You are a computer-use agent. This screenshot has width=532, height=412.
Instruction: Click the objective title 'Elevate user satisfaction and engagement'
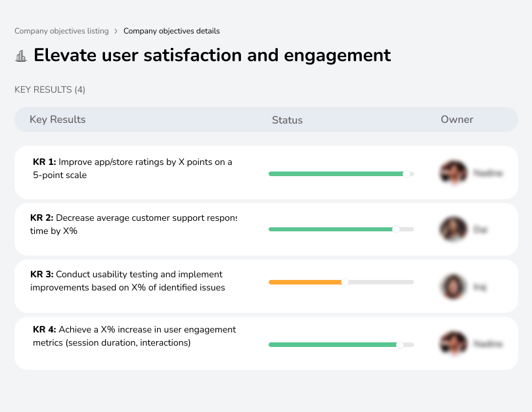coord(213,56)
